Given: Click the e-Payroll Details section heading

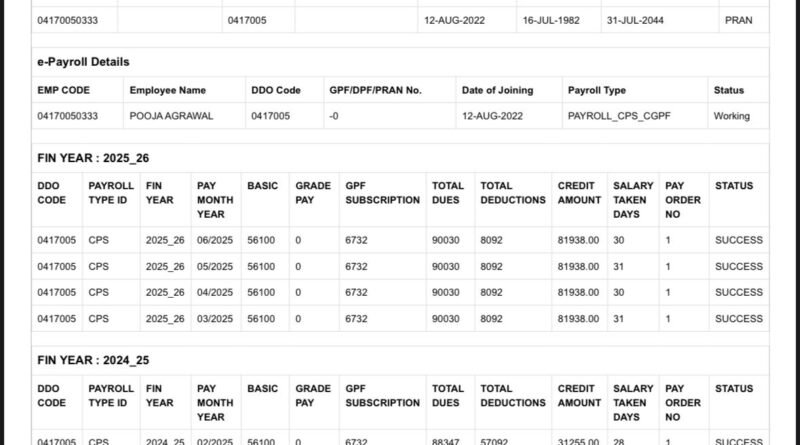Looking at the screenshot, I should [x=83, y=62].
